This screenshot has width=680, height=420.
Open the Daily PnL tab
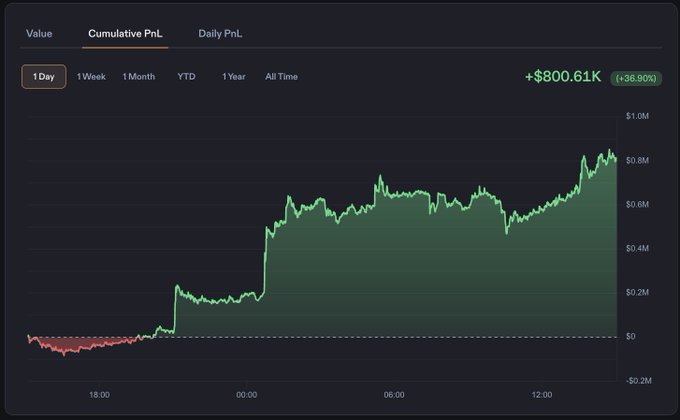click(x=220, y=33)
